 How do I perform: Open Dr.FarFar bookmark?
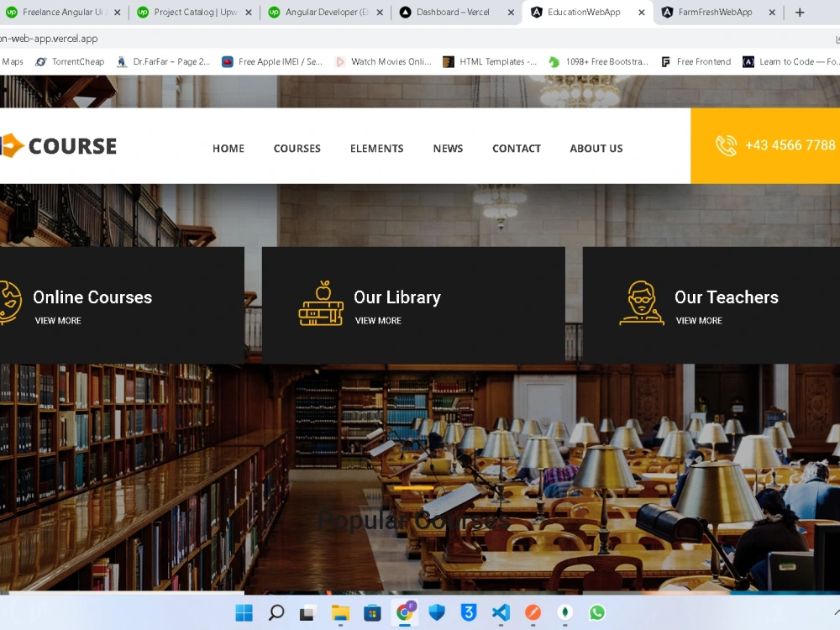coord(164,61)
